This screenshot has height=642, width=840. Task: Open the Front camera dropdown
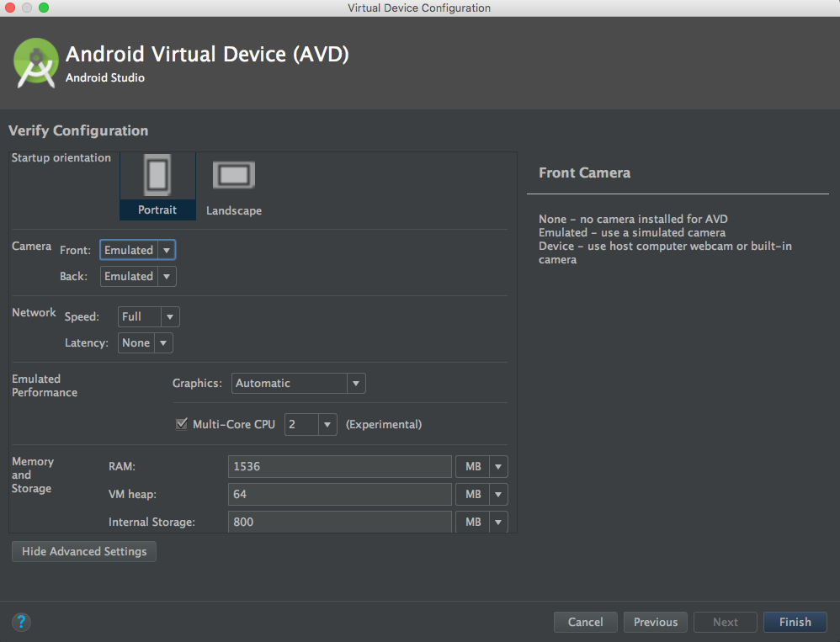pyautogui.click(x=138, y=250)
